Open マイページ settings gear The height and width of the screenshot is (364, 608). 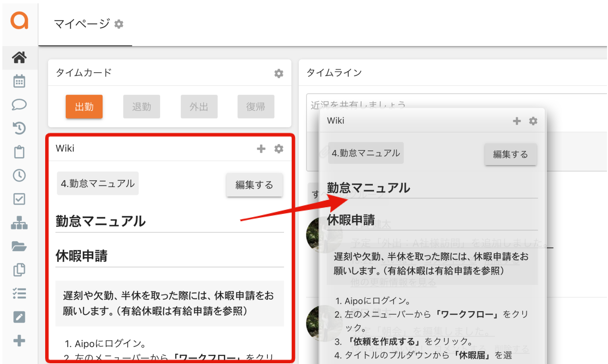click(119, 24)
